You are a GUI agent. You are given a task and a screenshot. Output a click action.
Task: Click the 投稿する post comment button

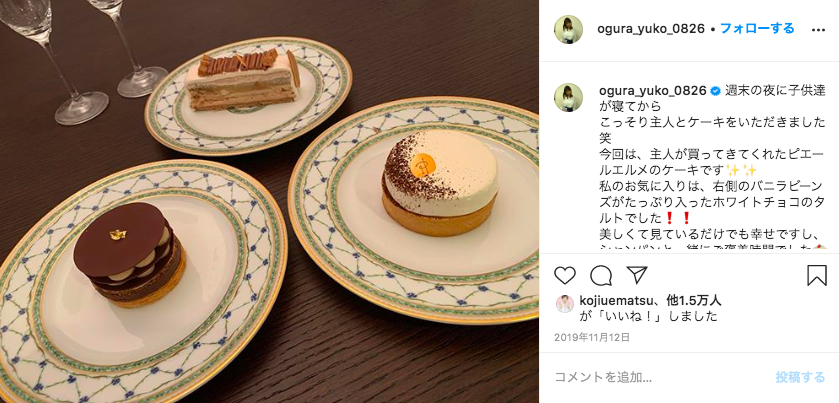[800, 377]
